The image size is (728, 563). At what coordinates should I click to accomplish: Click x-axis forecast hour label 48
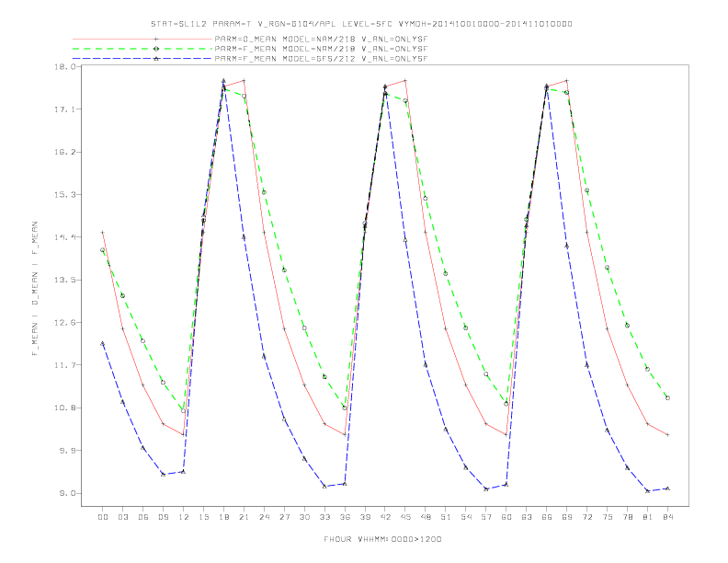click(426, 517)
